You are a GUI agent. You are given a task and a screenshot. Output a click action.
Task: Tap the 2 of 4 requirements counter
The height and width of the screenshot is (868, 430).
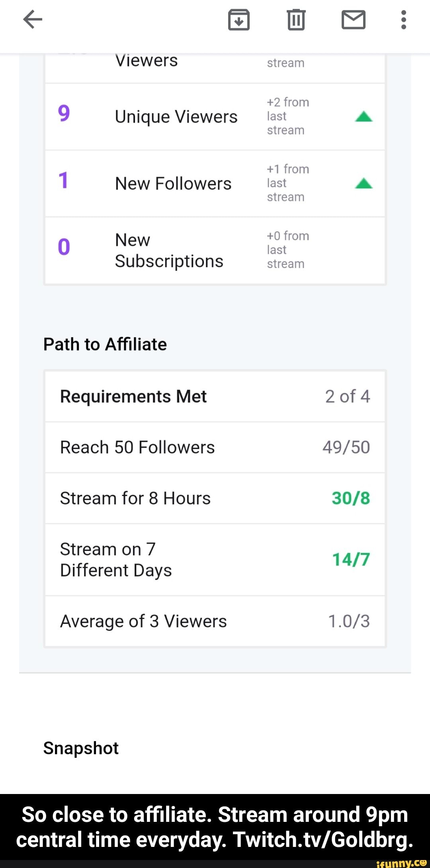click(x=348, y=396)
